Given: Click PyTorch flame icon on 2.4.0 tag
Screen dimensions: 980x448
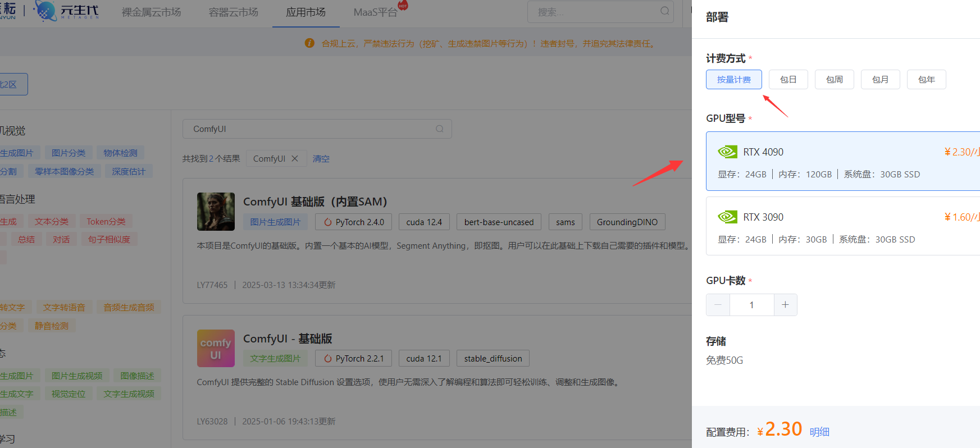Looking at the screenshot, I should (x=327, y=222).
